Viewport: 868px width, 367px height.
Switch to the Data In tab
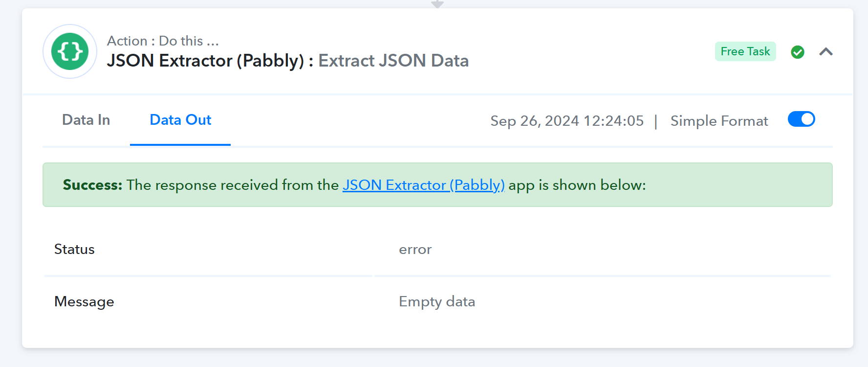(x=86, y=120)
